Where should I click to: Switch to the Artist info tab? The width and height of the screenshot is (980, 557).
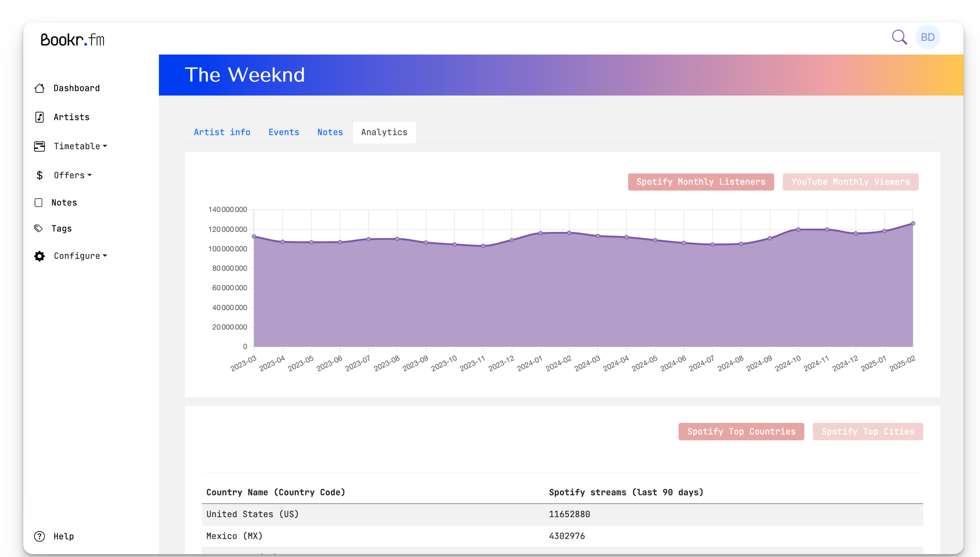tap(222, 132)
